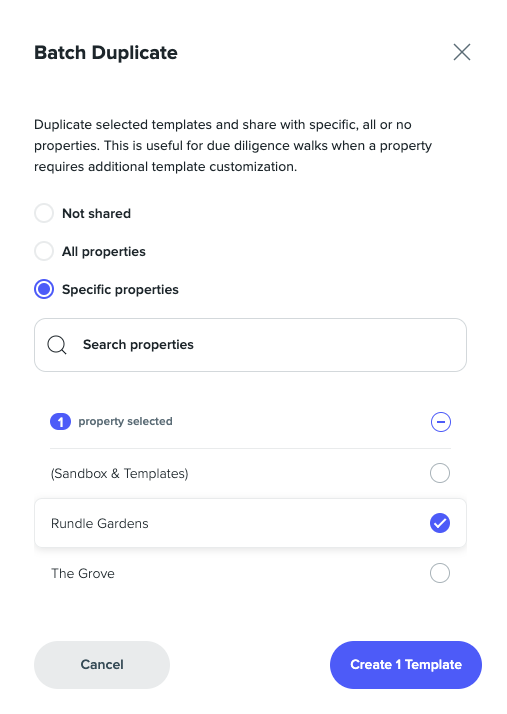507x714 pixels.
Task: Click the Specific properties label text
Action: [x=120, y=290]
